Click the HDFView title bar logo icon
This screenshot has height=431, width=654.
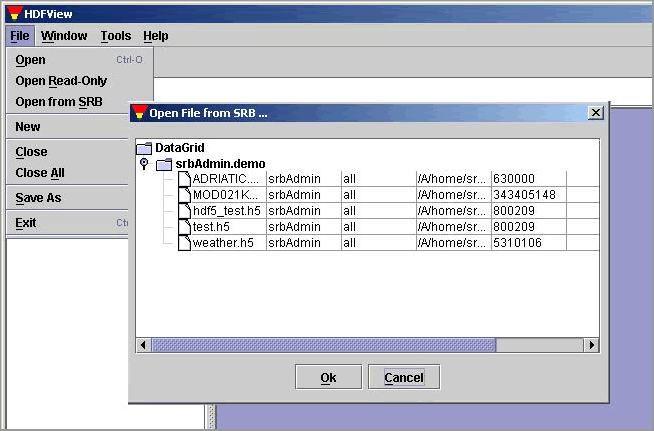[x=15, y=13]
